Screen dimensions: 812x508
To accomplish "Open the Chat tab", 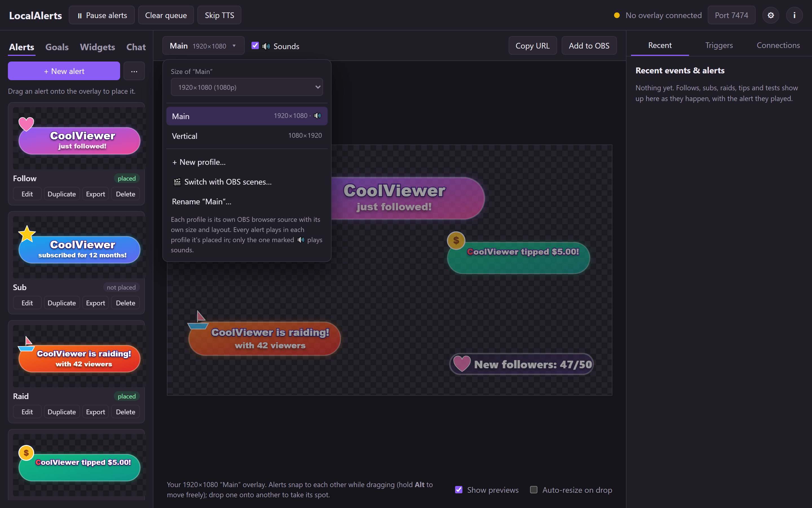I will pos(136,47).
